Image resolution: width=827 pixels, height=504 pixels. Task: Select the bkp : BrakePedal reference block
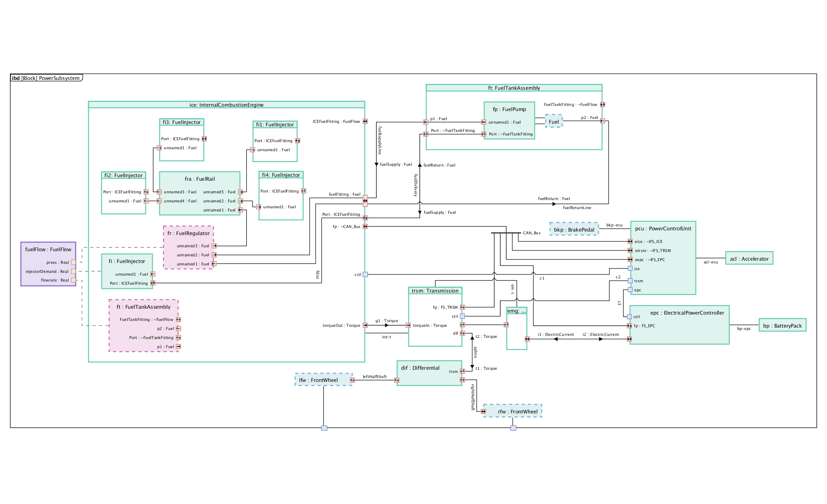coord(574,229)
